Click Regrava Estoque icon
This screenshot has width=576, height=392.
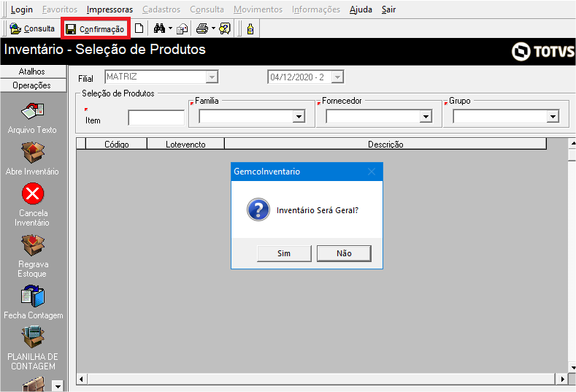[x=33, y=245]
